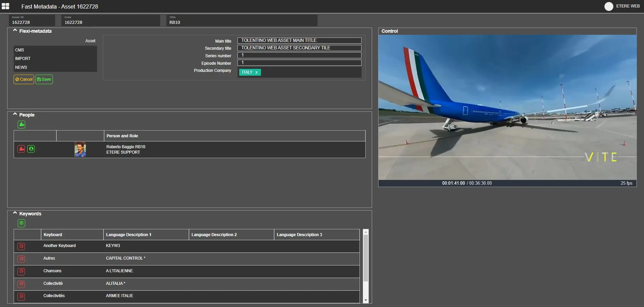Viewport: 644px width, 307px height.
Task: Remove Roberto Baggio with red person icon
Action: click(21, 149)
